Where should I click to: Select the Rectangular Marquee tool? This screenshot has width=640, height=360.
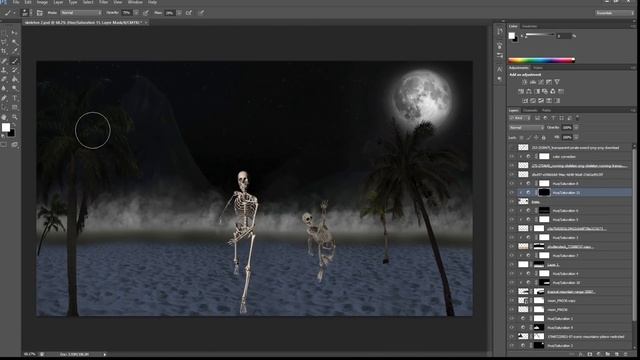pyautogui.click(x=4, y=32)
